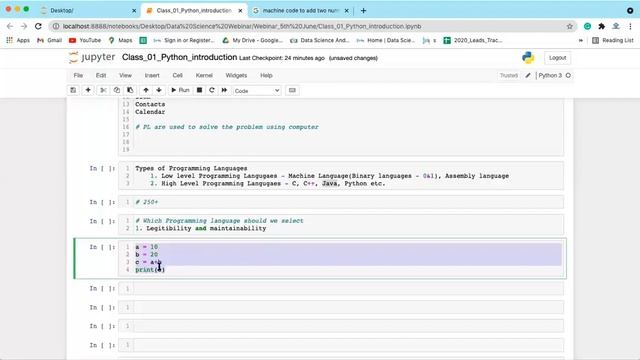Move selected cell up arrow icon
Image resolution: width=640 pixels, height=360 pixels.
pyautogui.click(x=146, y=90)
